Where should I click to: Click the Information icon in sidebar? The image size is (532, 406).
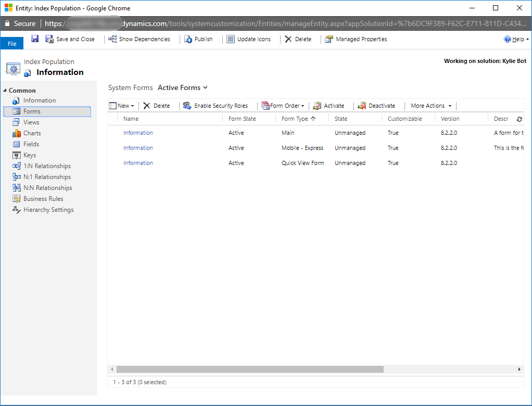pos(16,101)
